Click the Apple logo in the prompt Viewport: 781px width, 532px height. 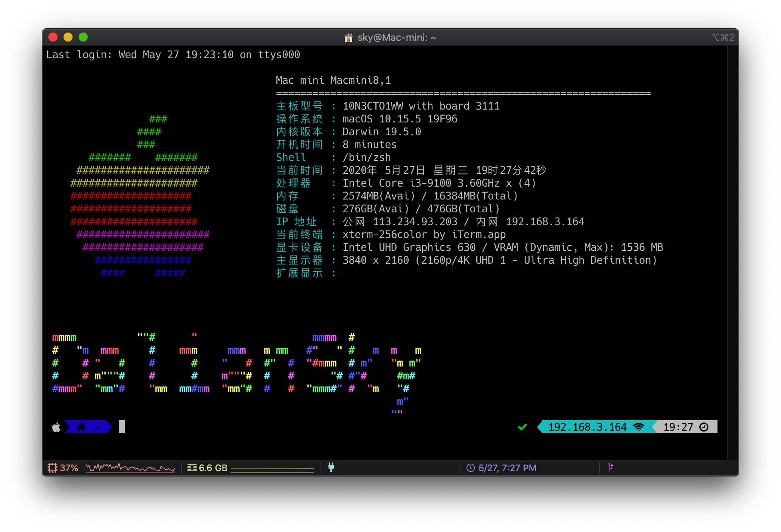click(56, 427)
